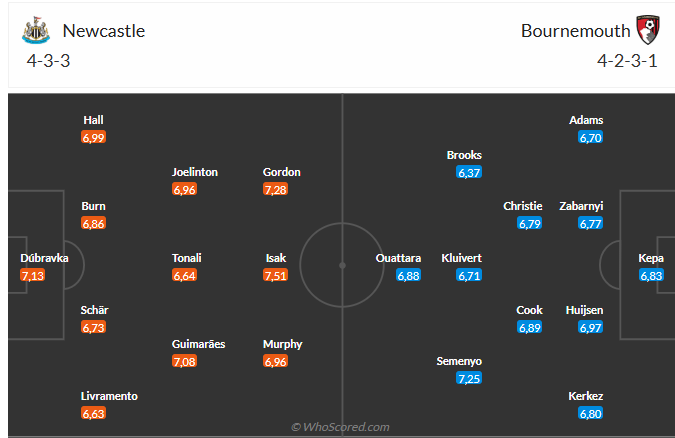Select player Joelinton on the pitch

coord(195,172)
